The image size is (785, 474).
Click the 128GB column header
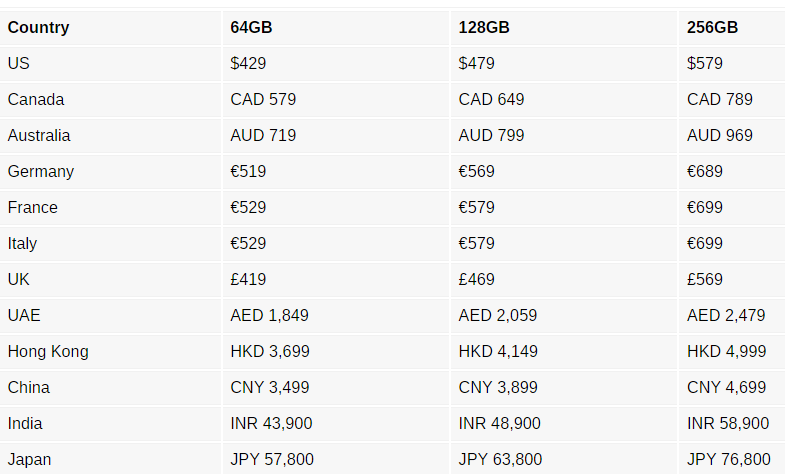[484, 28]
